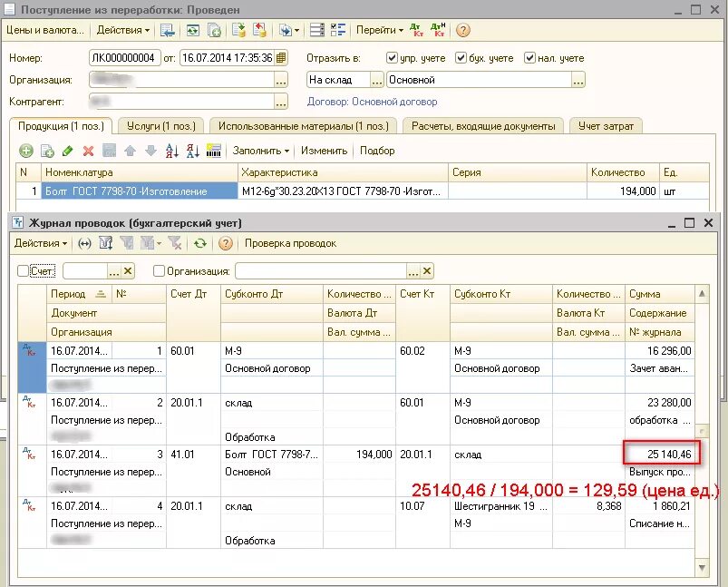Open Организация selection ellipsis in document header
The image size is (728, 587).
click(x=281, y=80)
